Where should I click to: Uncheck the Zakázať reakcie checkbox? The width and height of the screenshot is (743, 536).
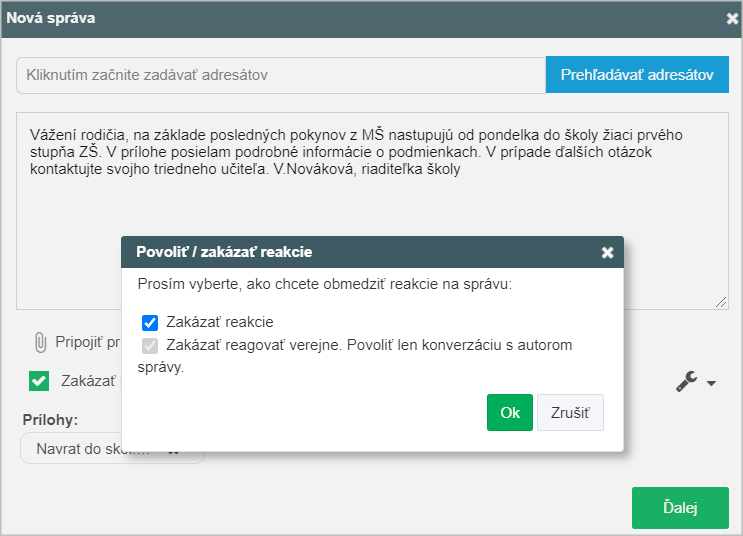(x=150, y=323)
